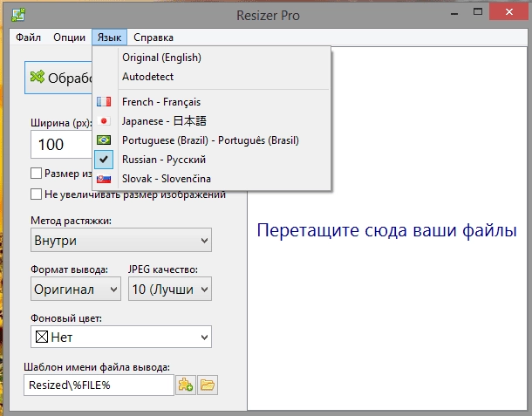Click the Обработать process button

tap(58, 78)
